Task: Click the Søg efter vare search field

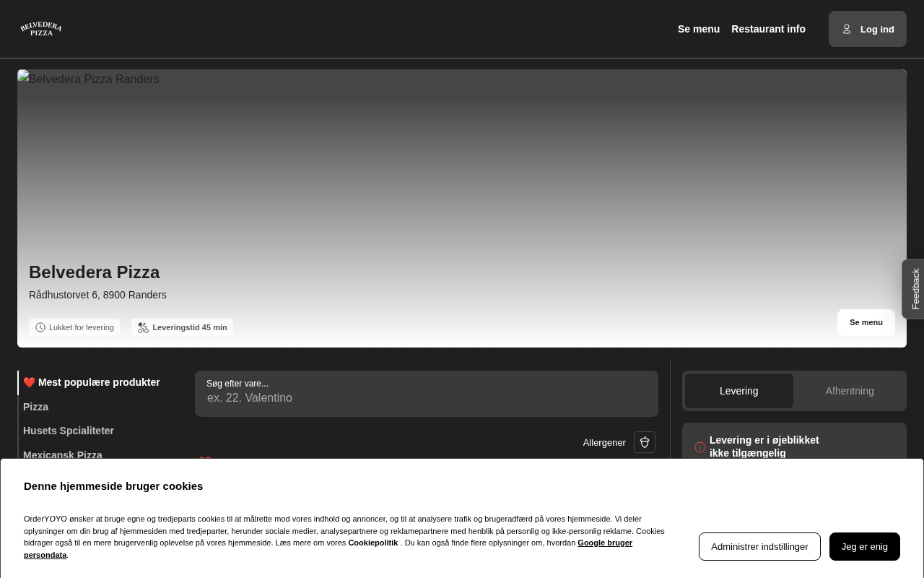Action: [x=427, y=394]
